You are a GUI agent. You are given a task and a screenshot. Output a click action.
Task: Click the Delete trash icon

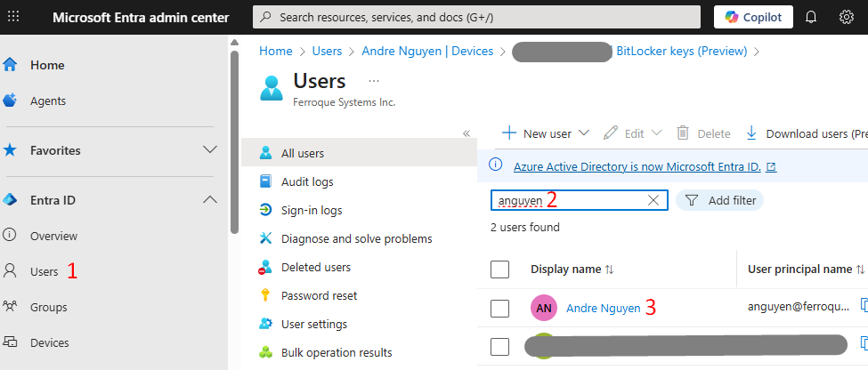(683, 133)
